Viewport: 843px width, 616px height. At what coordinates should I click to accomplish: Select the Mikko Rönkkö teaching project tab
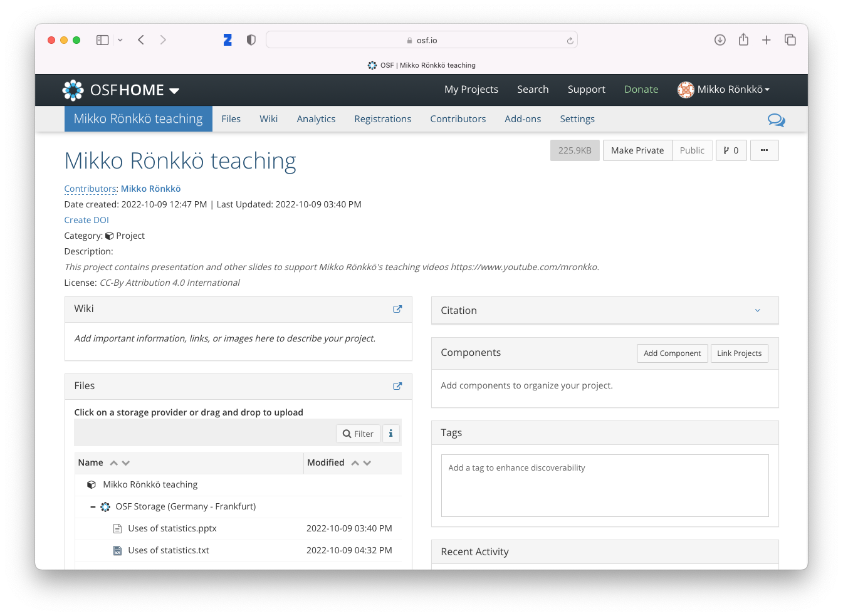coord(139,119)
